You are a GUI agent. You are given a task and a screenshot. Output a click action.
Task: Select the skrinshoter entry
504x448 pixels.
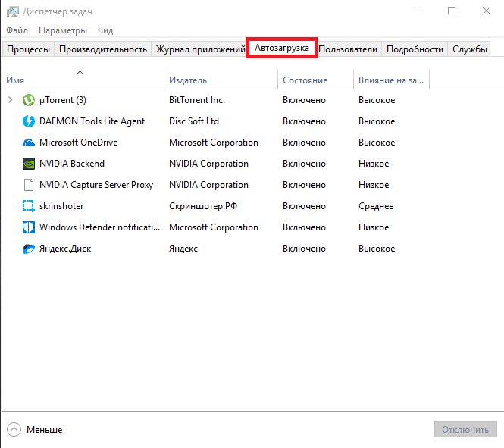coord(61,206)
